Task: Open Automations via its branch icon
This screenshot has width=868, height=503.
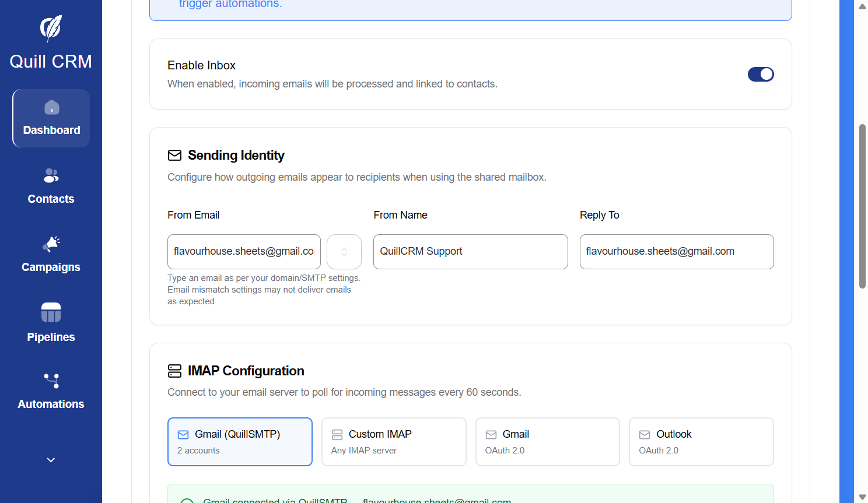Action: point(51,381)
